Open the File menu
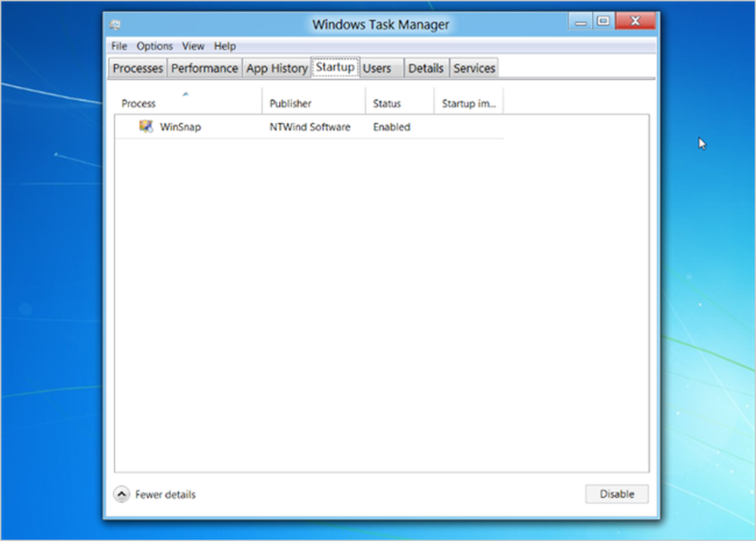This screenshot has width=756, height=541. [x=119, y=46]
